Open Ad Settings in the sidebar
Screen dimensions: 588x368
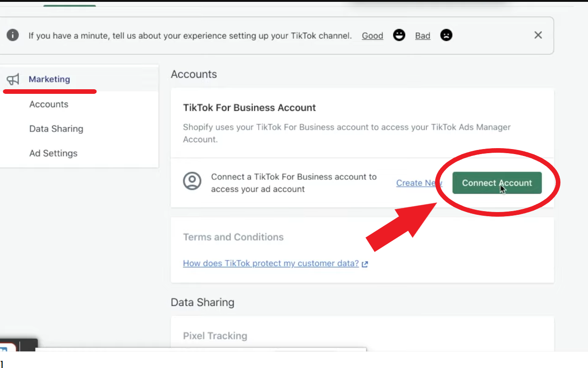pyautogui.click(x=53, y=153)
